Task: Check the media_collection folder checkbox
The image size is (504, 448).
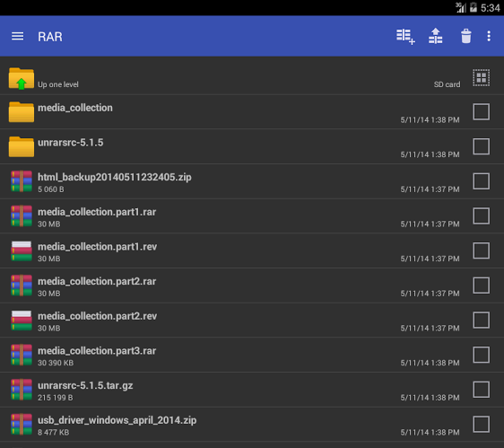Action: coord(482,111)
